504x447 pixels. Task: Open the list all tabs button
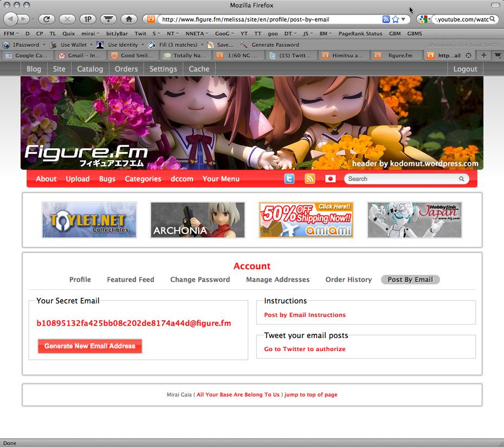click(497, 55)
